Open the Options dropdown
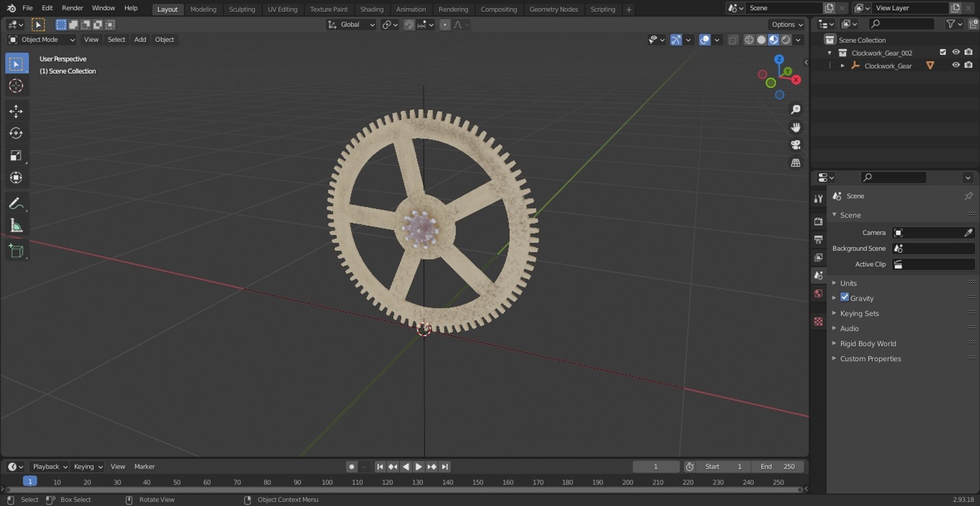 (x=788, y=25)
